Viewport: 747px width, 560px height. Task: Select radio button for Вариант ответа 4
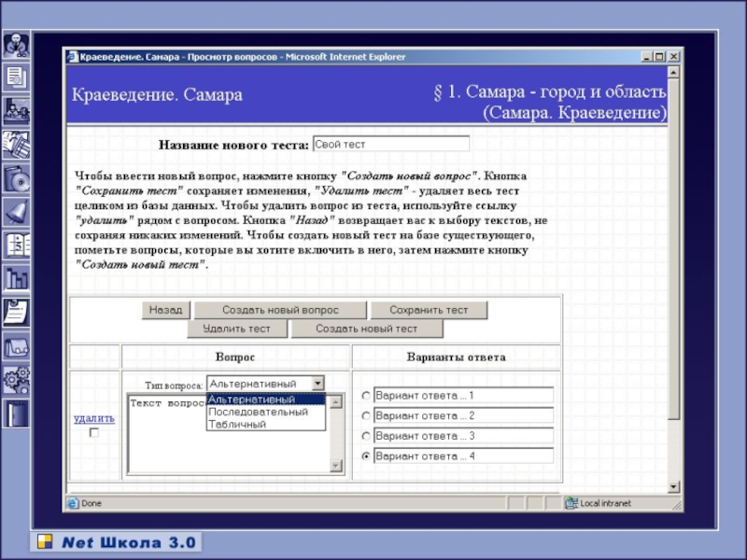tap(366, 456)
